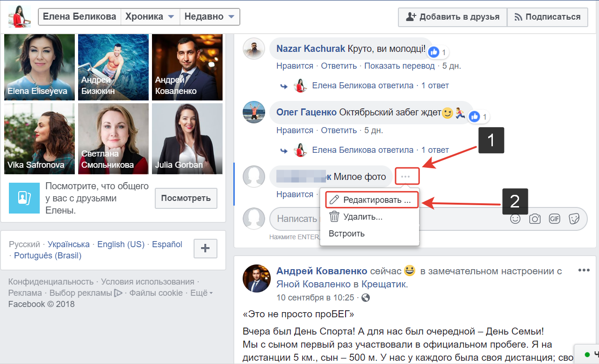The image size is (599, 364).
Task: Open the sticker picker icon
Action: pyautogui.click(x=574, y=218)
